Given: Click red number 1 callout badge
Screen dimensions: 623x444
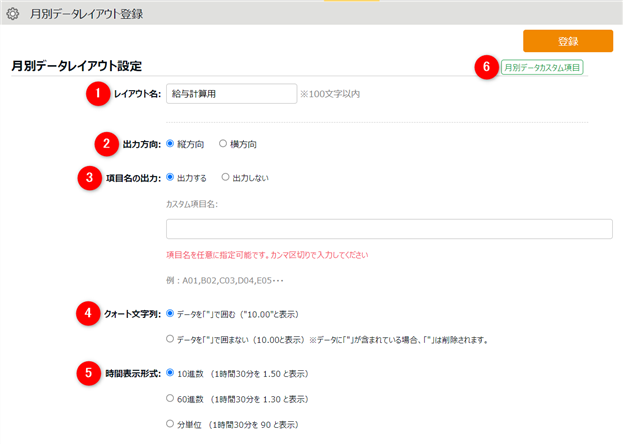Looking at the screenshot, I should [x=96, y=94].
